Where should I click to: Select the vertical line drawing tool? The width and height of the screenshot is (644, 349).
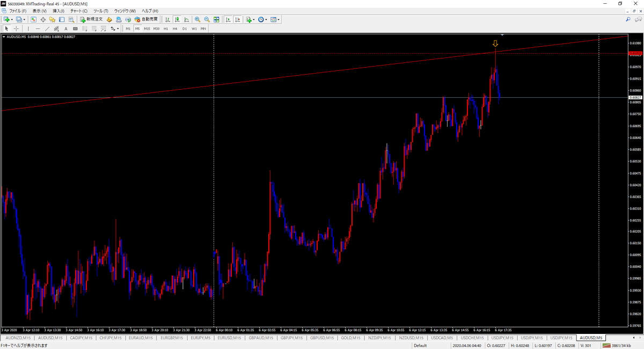click(28, 28)
